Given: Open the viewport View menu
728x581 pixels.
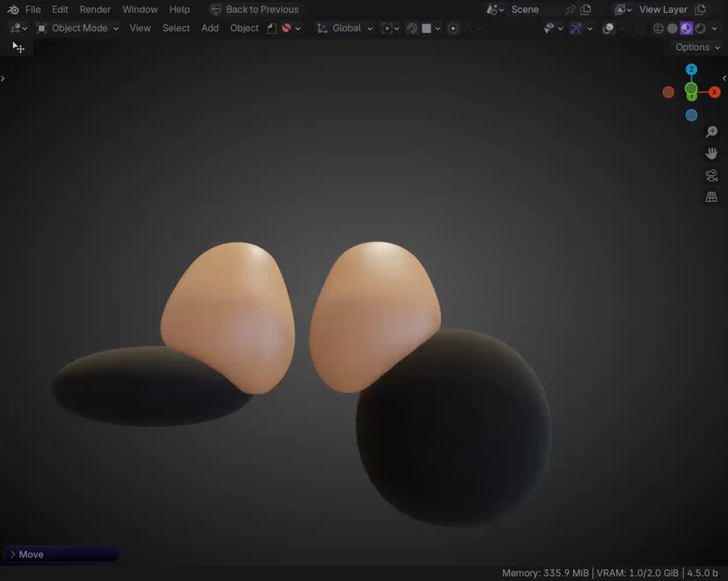Looking at the screenshot, I should pyautogui.click(x=140, y=28).
